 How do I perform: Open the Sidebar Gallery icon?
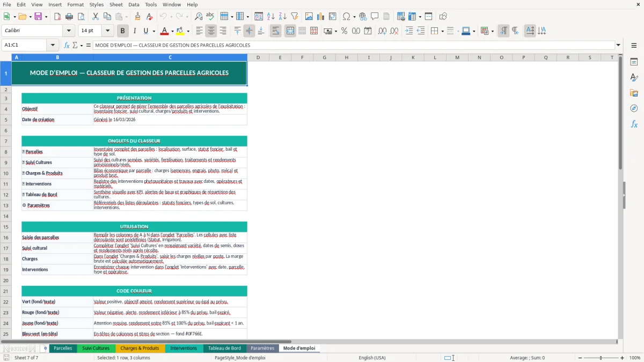634,93
